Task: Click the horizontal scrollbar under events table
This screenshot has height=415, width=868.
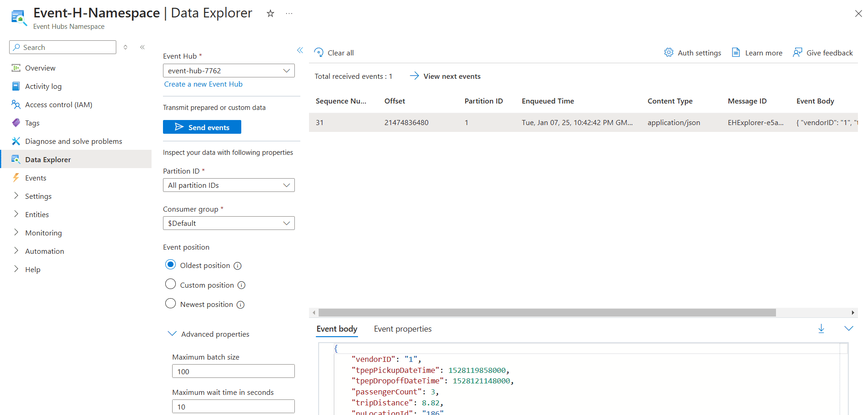Action: 547,312
